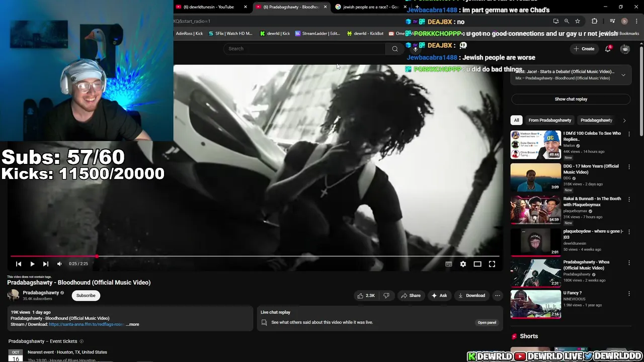
Task: Open options for DDG 17 More Years
Action: [629, 167]
